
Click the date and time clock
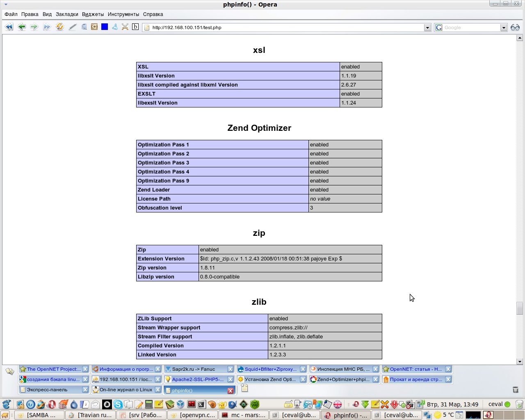[452, 404]
